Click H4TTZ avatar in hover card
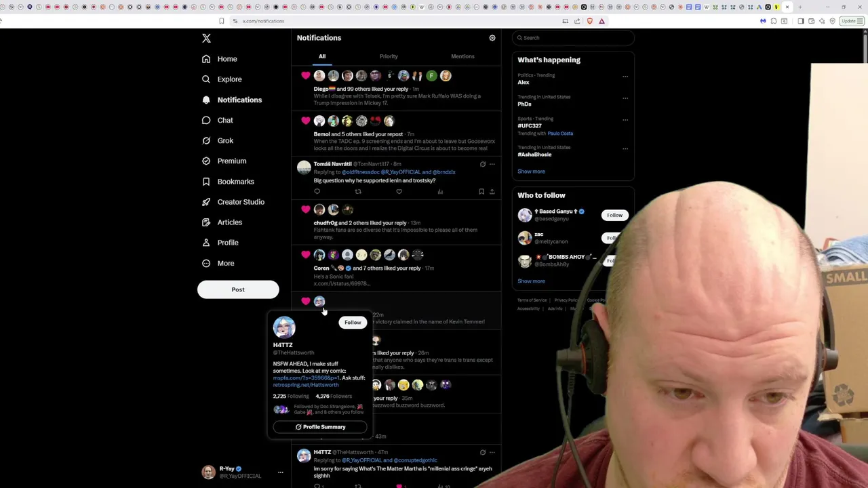The image size is (868, 488). [x=284, y=327]
